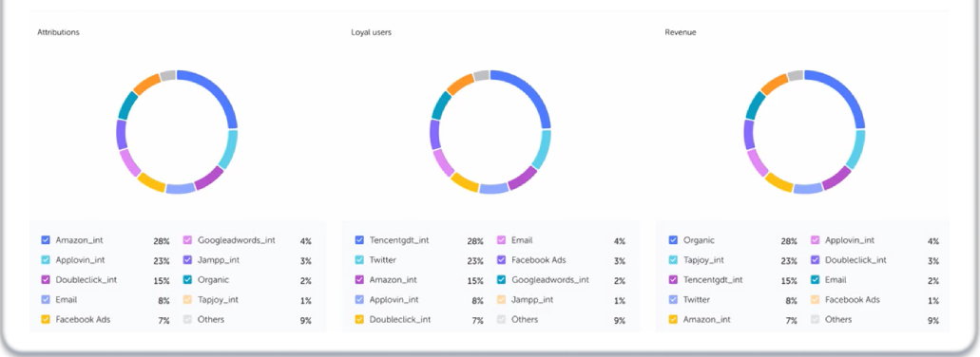Disable Doubleclick_int in Attributions legend
The image size is (980, 357).
click(46, 280)
